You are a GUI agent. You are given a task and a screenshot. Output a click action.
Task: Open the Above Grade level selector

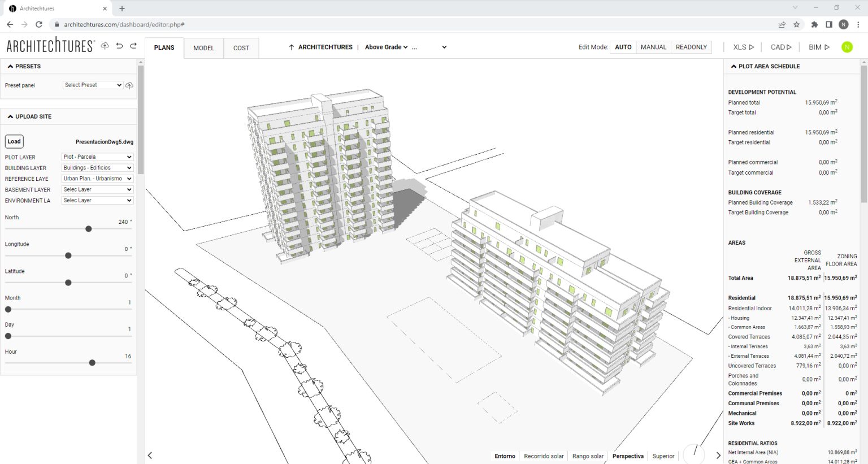pos(387,47)
